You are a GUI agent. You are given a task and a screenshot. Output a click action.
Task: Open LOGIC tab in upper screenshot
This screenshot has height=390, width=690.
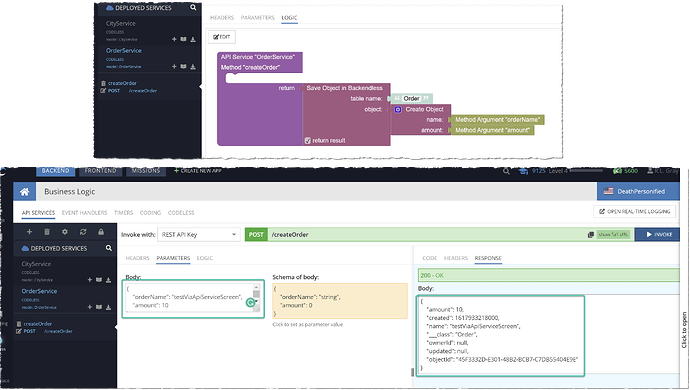point(289,18)
